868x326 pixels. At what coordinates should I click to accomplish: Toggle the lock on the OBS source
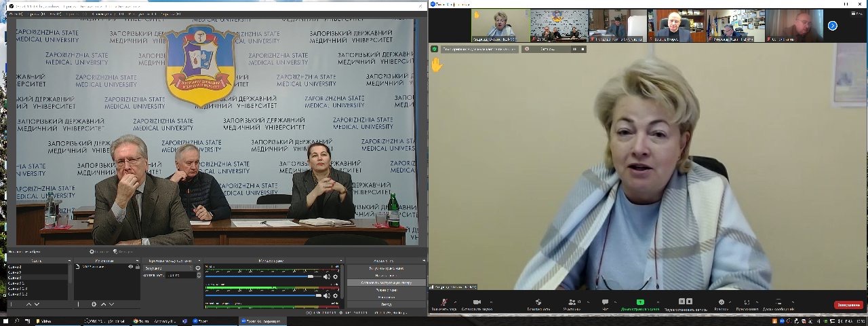coord(136,267)
